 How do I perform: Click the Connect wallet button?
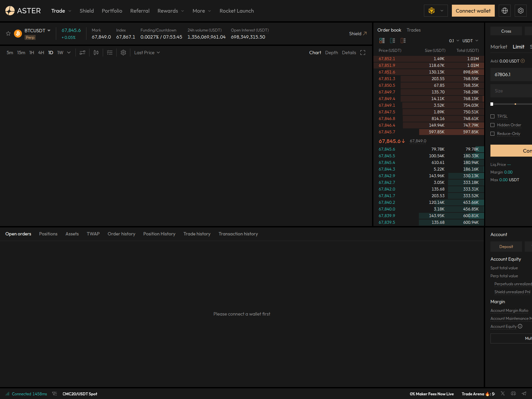473,11
